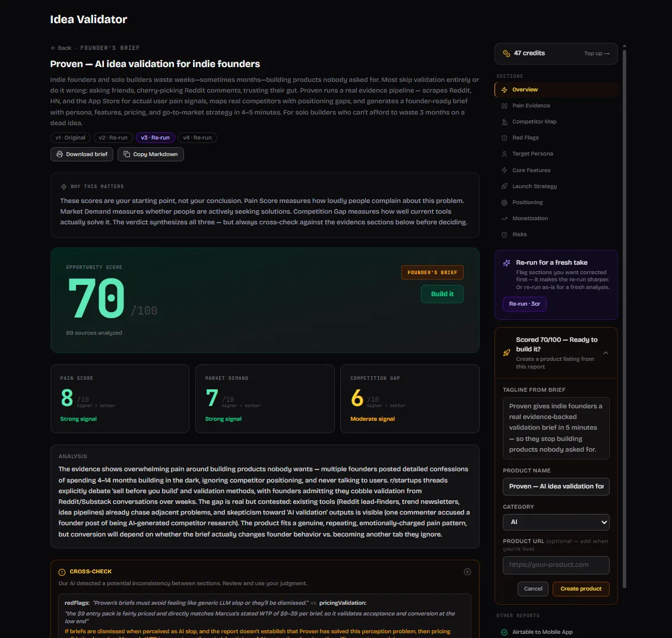672x638 pixels.
Task: Dismiss the Cross-Check warning panel
Action: pos(467,572)
